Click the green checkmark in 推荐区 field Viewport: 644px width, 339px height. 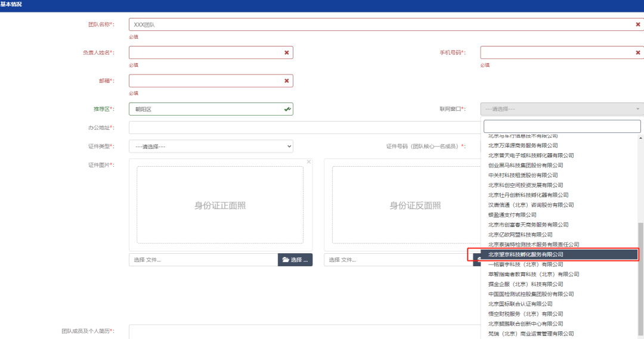(x=287, y=109)
